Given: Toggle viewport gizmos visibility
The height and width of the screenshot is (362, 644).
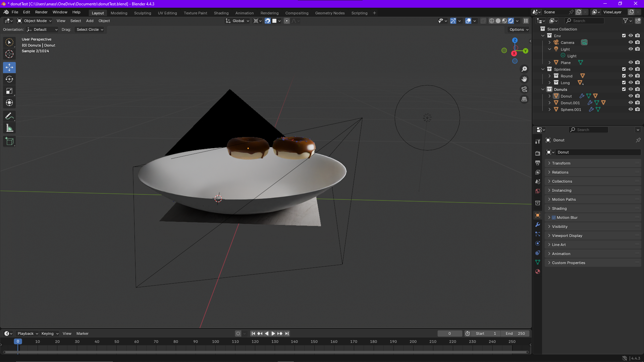Looking at the screenshot, I should tap(453, 21).
